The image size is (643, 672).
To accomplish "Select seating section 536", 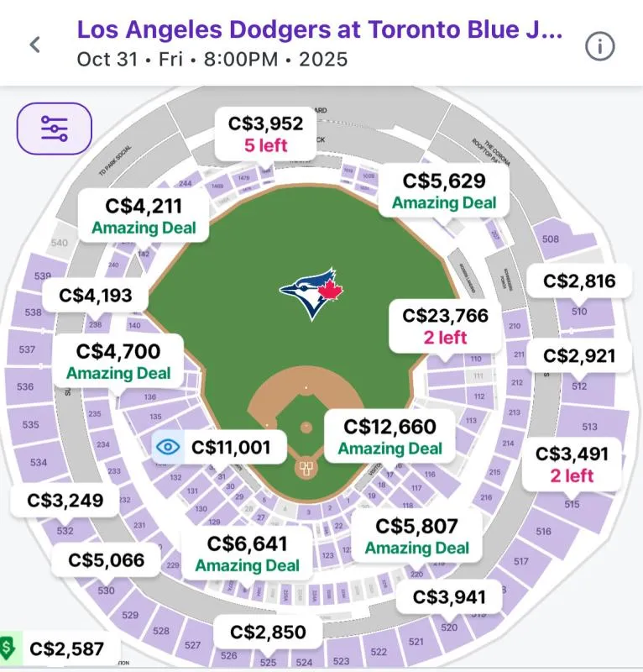I will click(x=25, y=386).
